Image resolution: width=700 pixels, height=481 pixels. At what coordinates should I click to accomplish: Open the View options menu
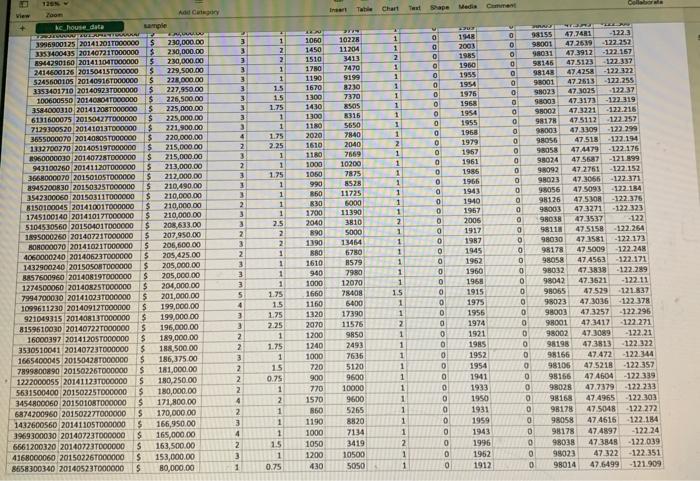(23, 10)
